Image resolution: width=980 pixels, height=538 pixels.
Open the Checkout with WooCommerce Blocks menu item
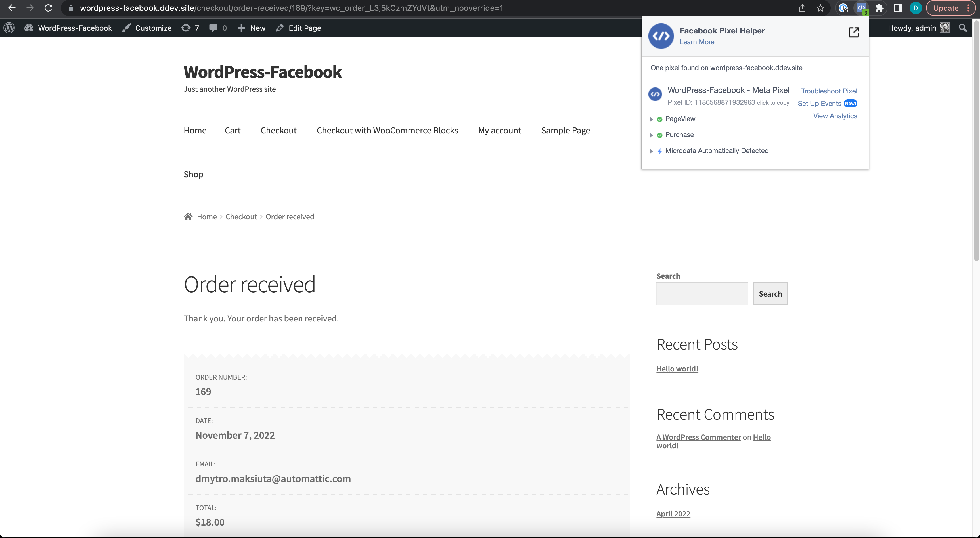387,131
